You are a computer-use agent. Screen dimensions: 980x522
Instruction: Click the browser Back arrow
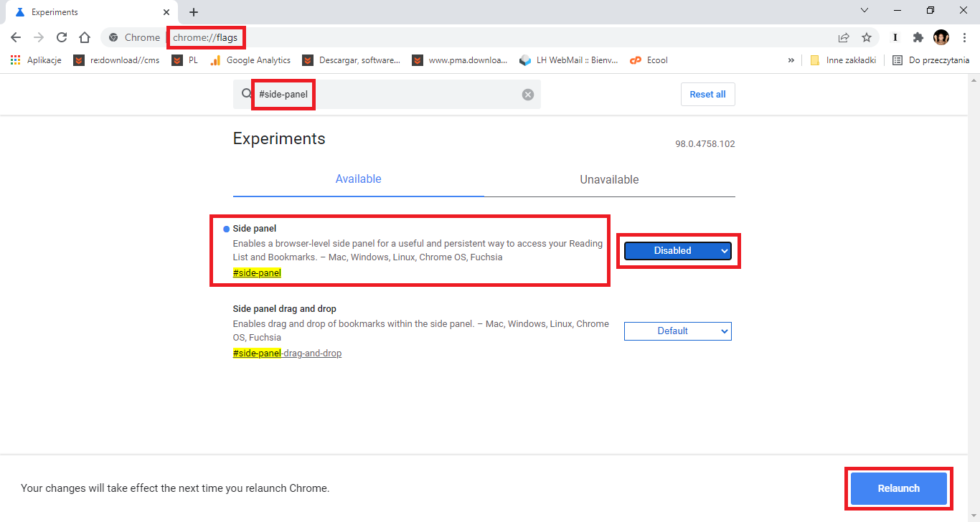[x=16, y=37]
